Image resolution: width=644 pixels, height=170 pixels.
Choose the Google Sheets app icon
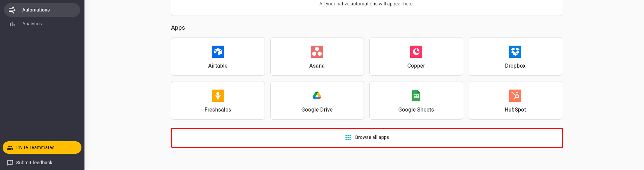point(416,96)
